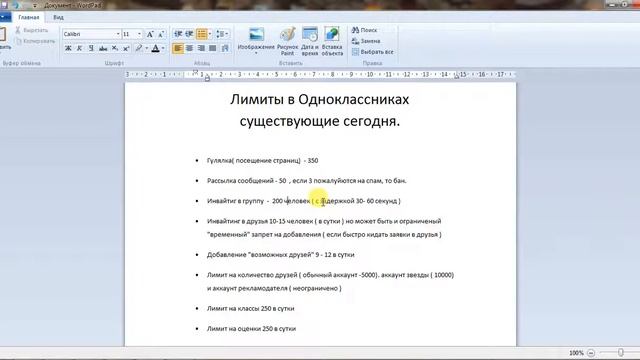Click the 100% zoom level text
Image resolution: width=640 pixels, height=360 pixels.
point(576,353)
